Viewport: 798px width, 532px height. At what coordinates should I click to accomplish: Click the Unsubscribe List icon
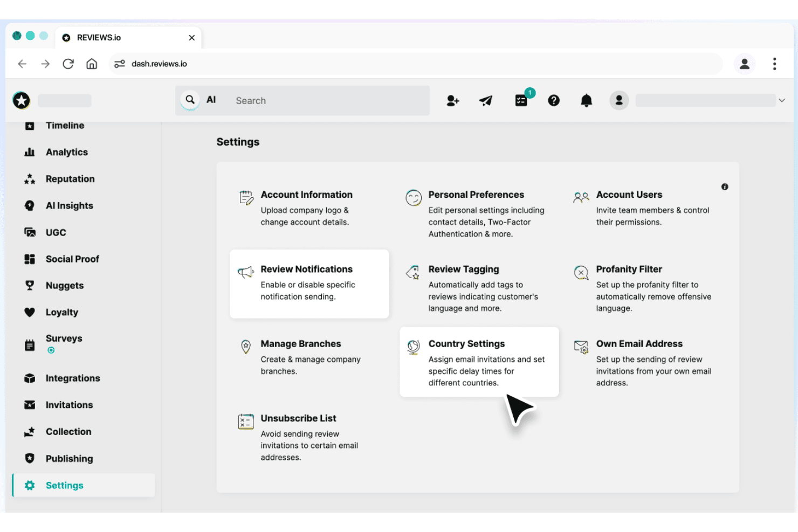click(246, 422)
